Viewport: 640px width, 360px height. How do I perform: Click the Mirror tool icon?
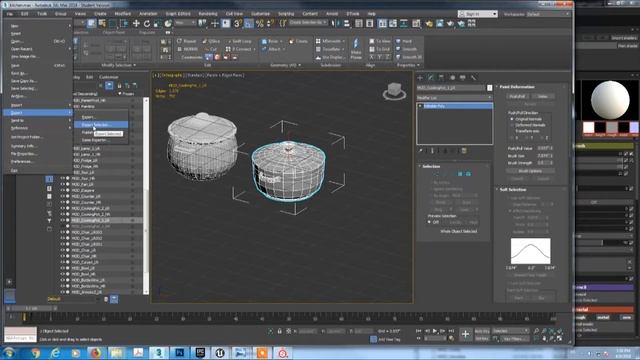click(336, 24)
